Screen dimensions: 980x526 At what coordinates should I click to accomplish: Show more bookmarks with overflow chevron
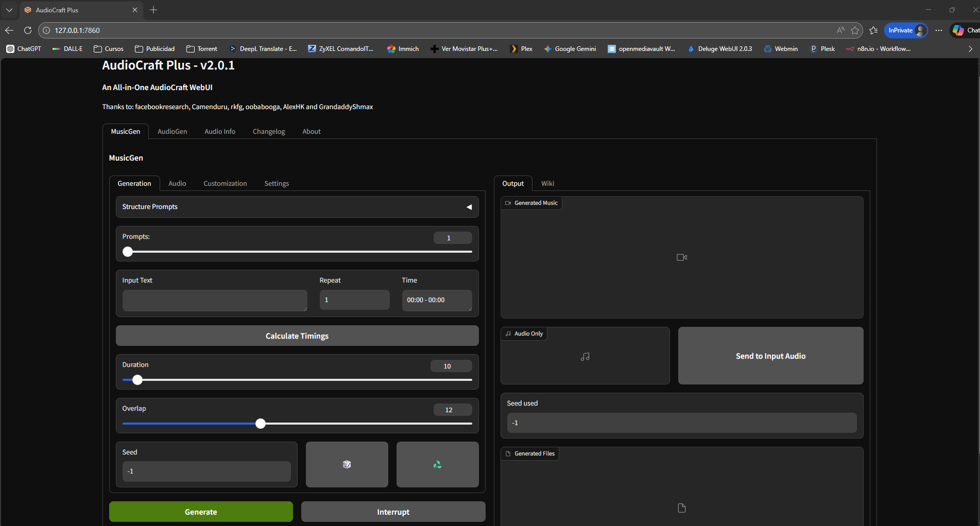(x=970, y=49)
